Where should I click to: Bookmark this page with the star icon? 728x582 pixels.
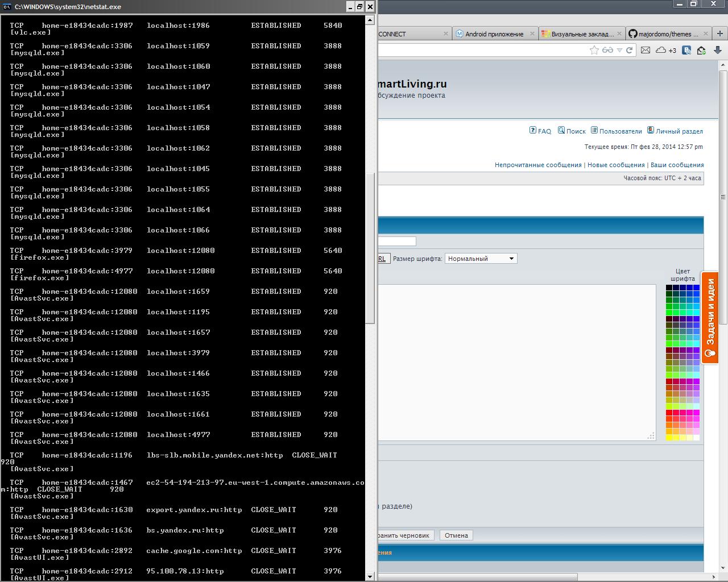tap(594, 50)
